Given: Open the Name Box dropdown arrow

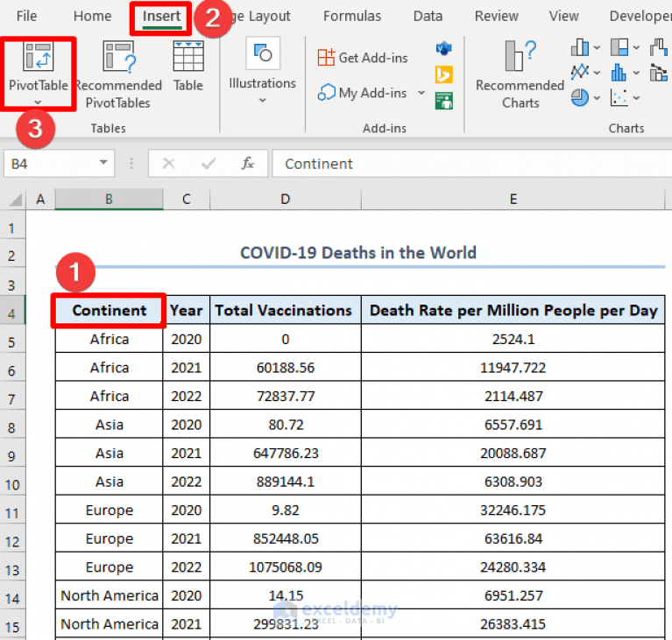Looking at the screenshot, I should (103, 162).
